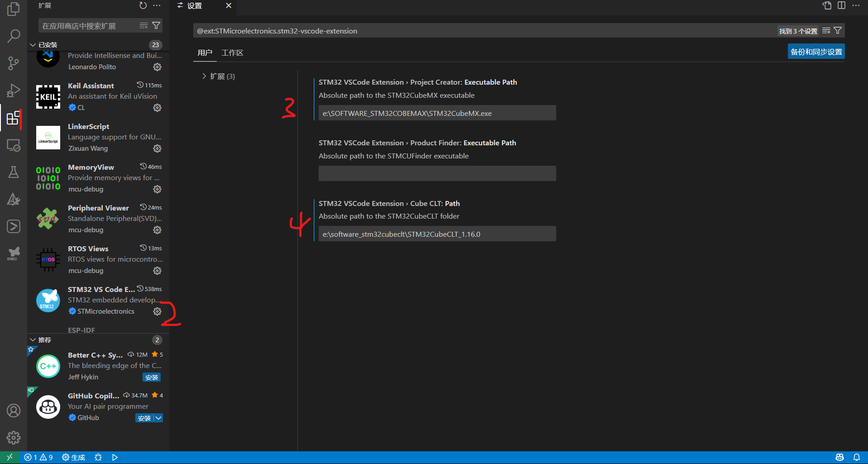Open the Run and Debug view
Screen dimensions: 868x464
point(13,90)
